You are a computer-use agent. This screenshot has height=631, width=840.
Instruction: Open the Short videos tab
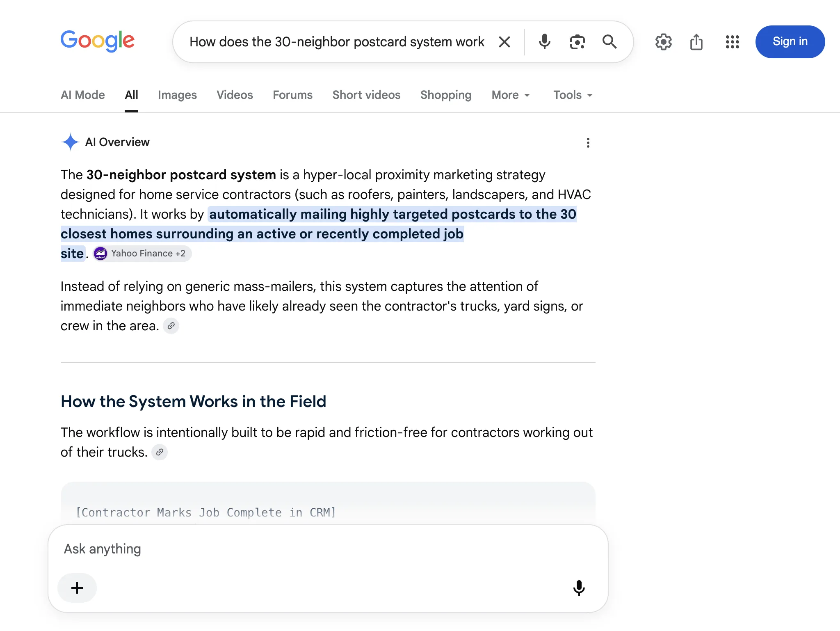[366, 95]
